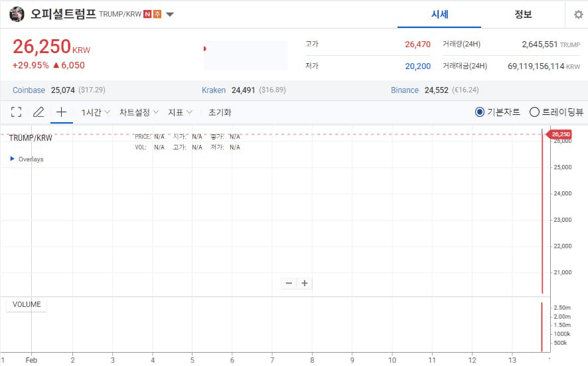Viewport: 588px width, 366px height.
Task: Click the 25,074 Coinbase price
Action: pos(63,90)
